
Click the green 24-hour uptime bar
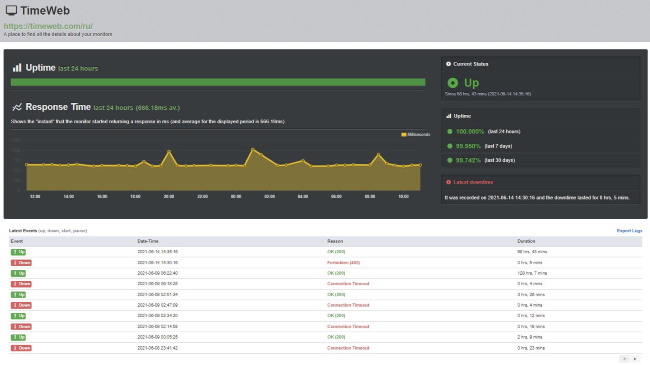tap(218, 82)
